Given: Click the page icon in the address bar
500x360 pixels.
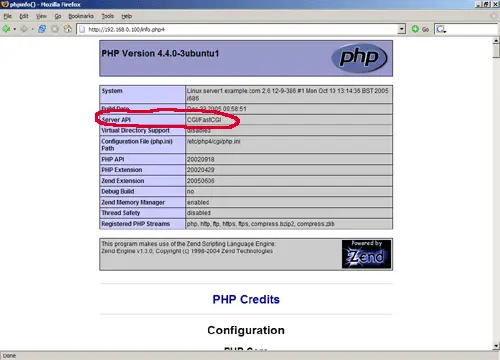Looking at the screenshot, I should (x=82, y=29).
